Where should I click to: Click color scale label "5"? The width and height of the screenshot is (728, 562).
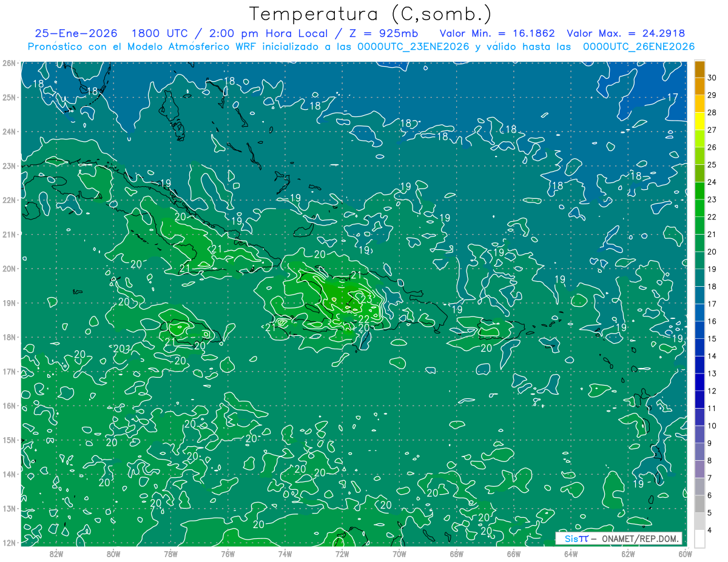click(710, 513)
